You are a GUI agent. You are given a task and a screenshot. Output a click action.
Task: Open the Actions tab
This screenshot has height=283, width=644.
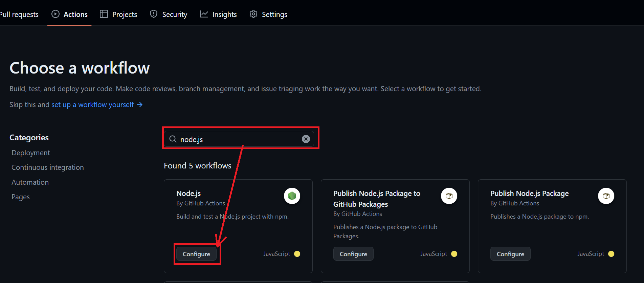[x=69, y=14]
